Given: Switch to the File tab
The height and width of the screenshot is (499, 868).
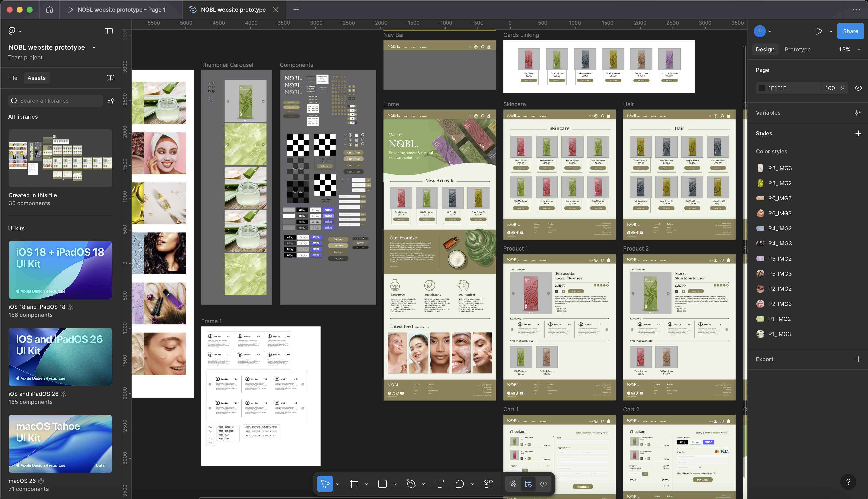Looking at the screenshot, I should point(13,78).
